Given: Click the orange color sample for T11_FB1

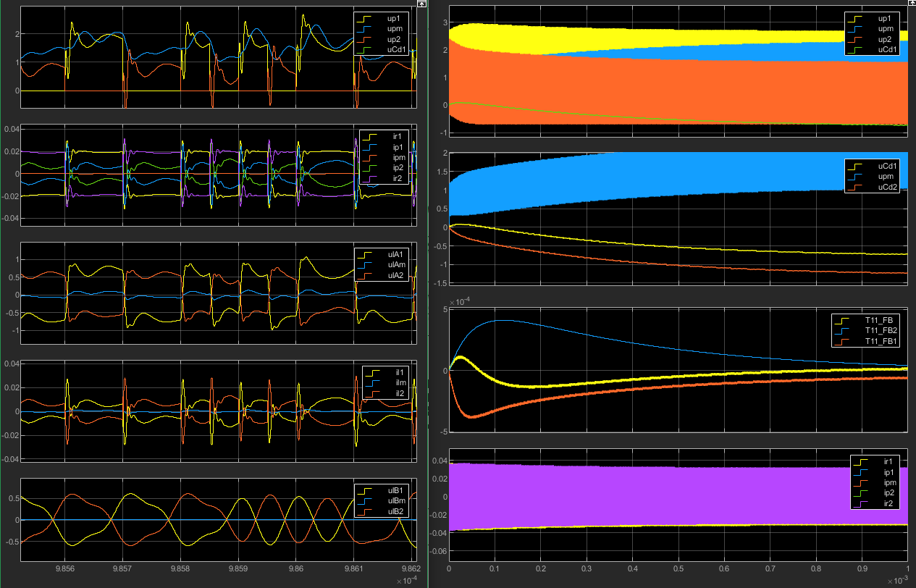Looking at the screenshot, I should point(843,341).
